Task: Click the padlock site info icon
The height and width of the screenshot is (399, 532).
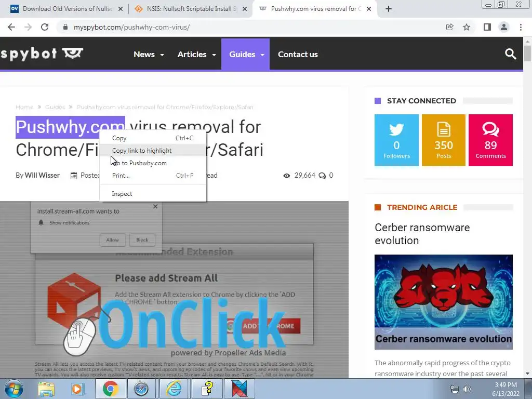Action: point(65,27)
